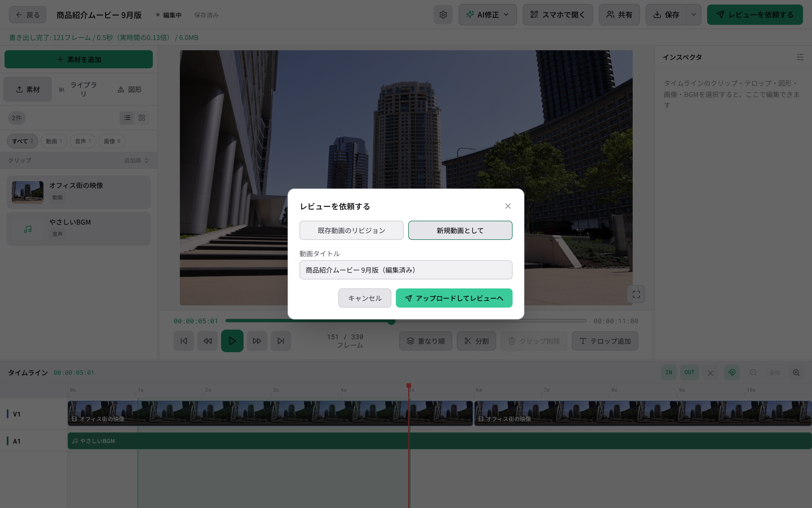The width and height of the screenshot is (812, 508).
Task: Click 素材を追加 button
Action: coord(78,60)
